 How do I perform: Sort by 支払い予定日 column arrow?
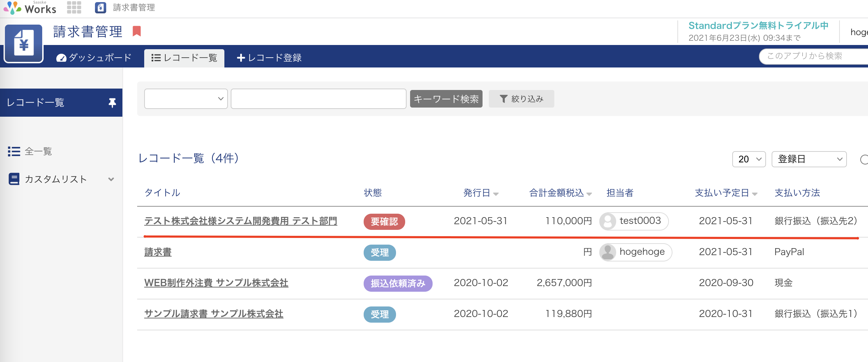click(755, 194)
